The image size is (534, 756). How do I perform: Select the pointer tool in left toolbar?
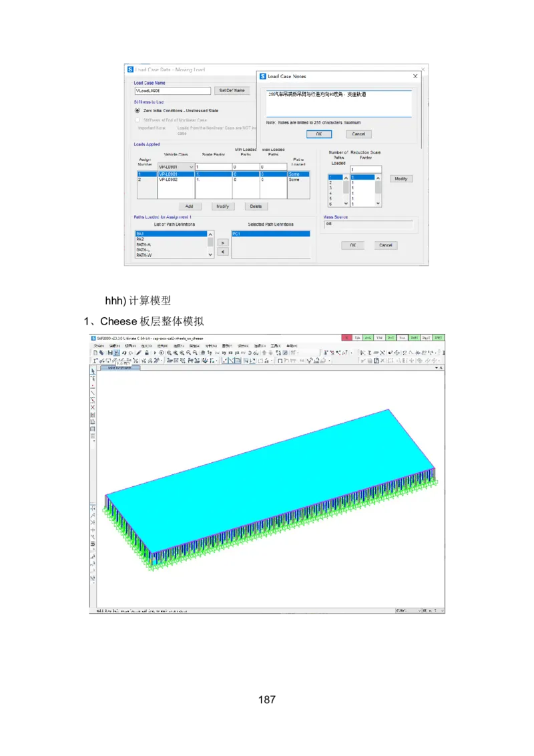93,371
